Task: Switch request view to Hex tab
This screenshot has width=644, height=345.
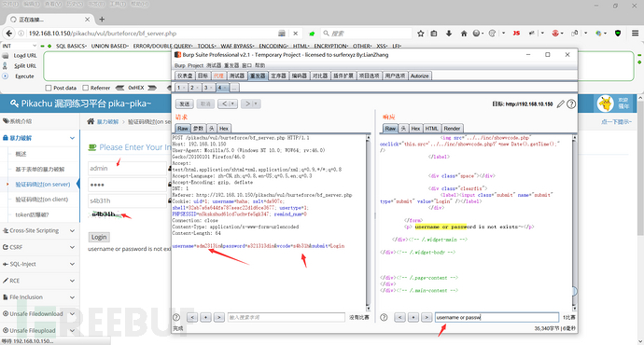Action: pyautogui.click(x=224, y=129)
